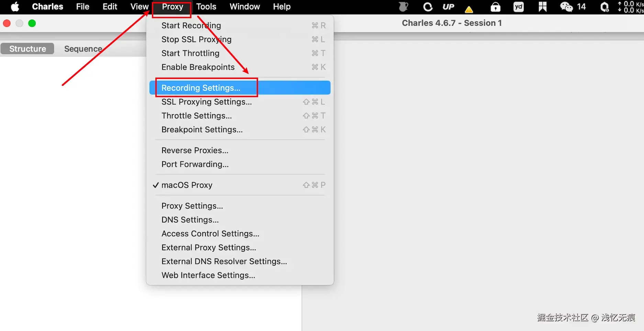The height and width of the screenshot is (331, 644).
Task: Open the Tools menu
Action: (x=206, y=7)
